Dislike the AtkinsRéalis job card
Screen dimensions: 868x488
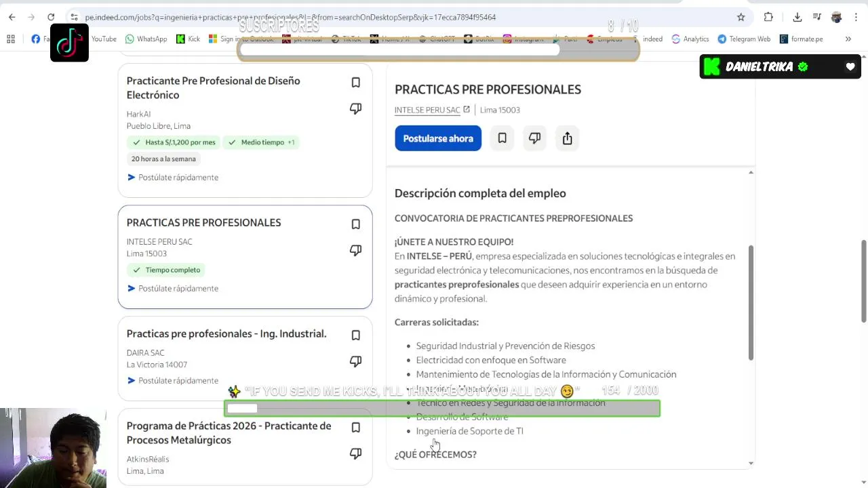point(355,453)
